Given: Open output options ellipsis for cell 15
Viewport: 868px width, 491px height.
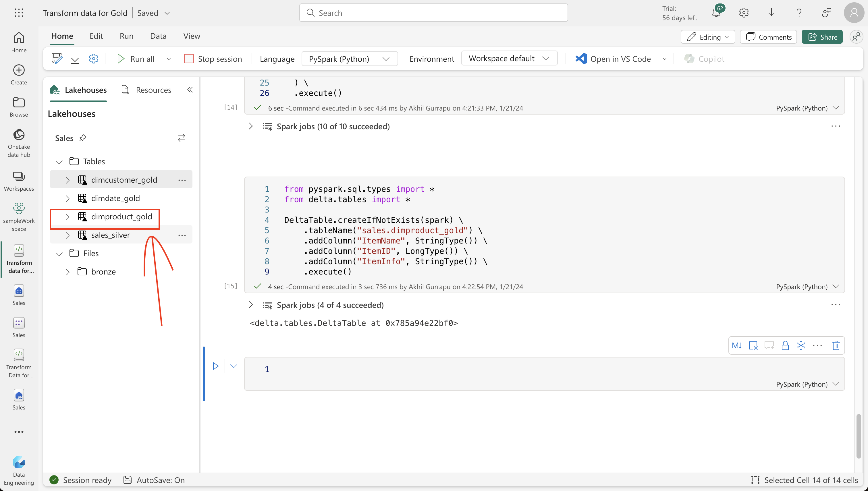Looking at the screenshot, I should click(836, 305).
